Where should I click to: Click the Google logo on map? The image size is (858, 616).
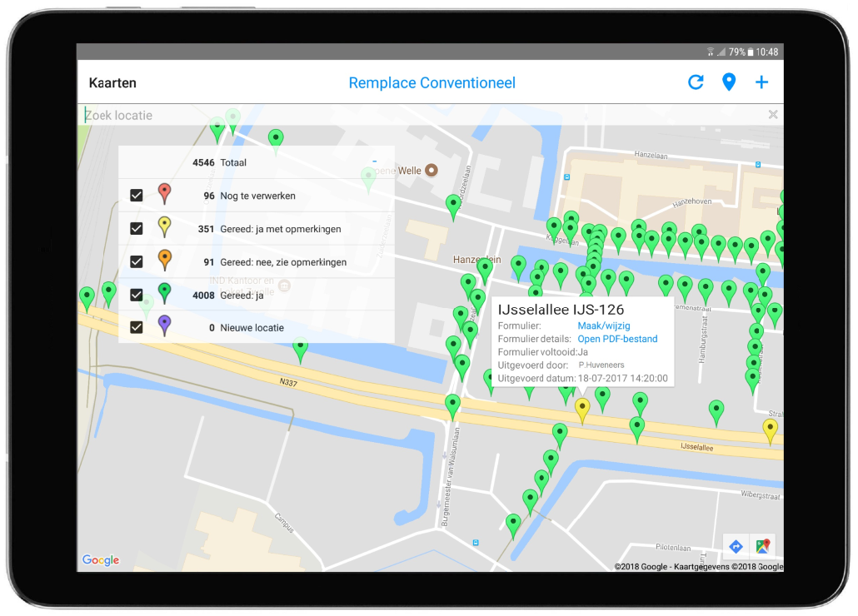(101, 559)
